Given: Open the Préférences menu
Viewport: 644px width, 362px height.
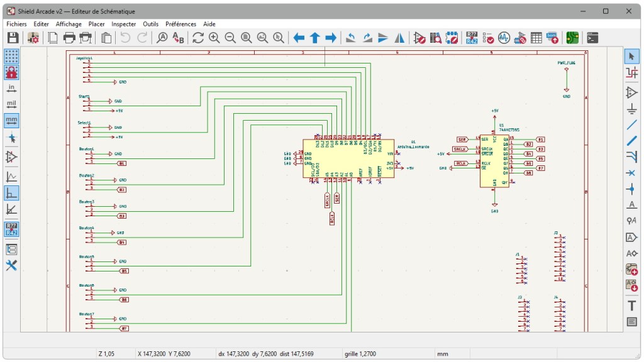Looking at the screenshot, I should (x=181, y=23).
